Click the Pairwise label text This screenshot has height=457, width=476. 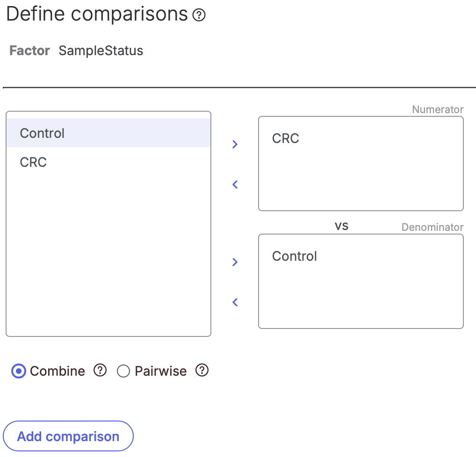(x=160, y=371)
